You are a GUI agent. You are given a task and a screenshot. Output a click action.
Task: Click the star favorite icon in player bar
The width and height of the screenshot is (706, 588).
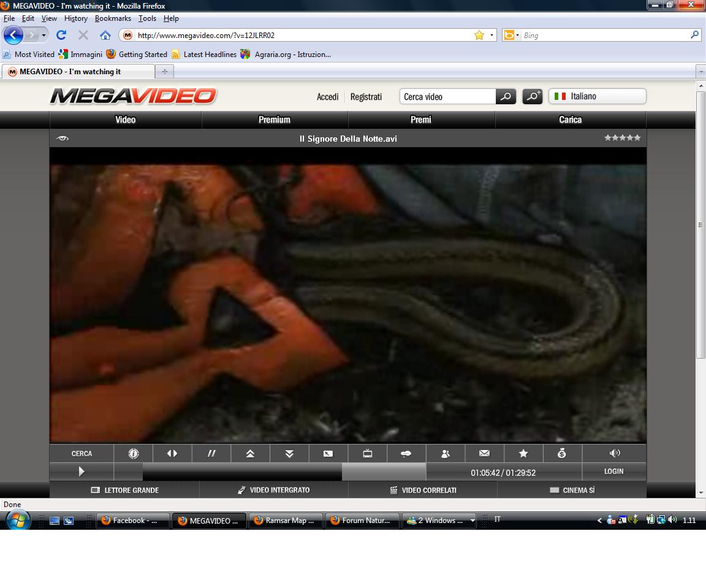click(523, 454)
